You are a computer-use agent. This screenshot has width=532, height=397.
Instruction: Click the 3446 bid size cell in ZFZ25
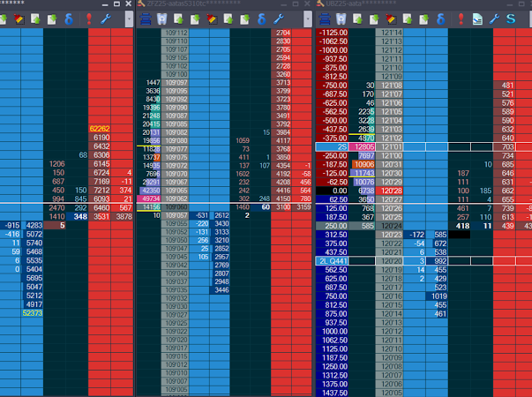coord(220,290)
